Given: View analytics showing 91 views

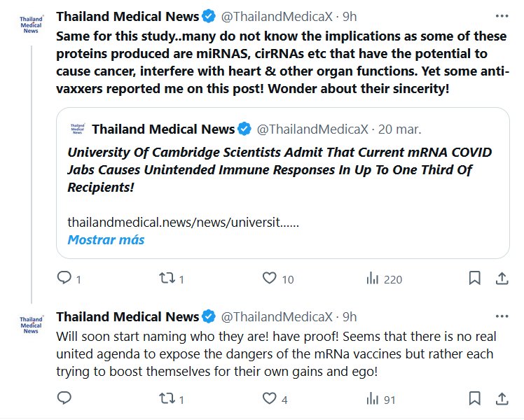Looking at the screenshot, I should (373, 399).
